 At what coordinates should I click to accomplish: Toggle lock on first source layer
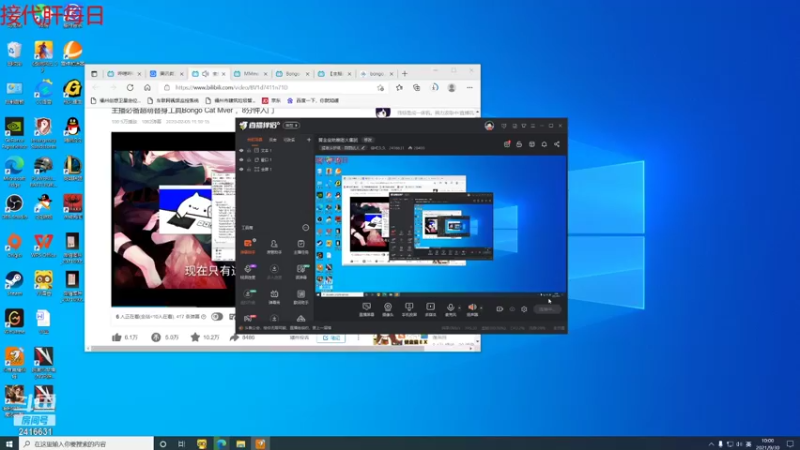pyautogui.click(x=249, y=151)
